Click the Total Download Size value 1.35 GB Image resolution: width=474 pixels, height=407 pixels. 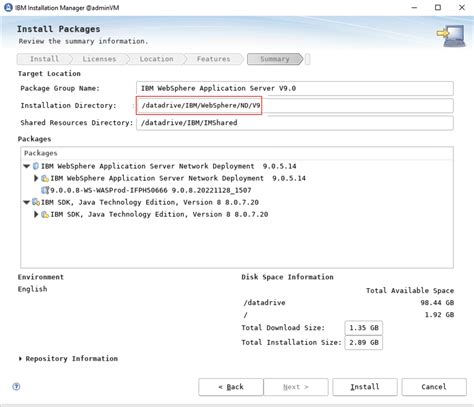364,328
